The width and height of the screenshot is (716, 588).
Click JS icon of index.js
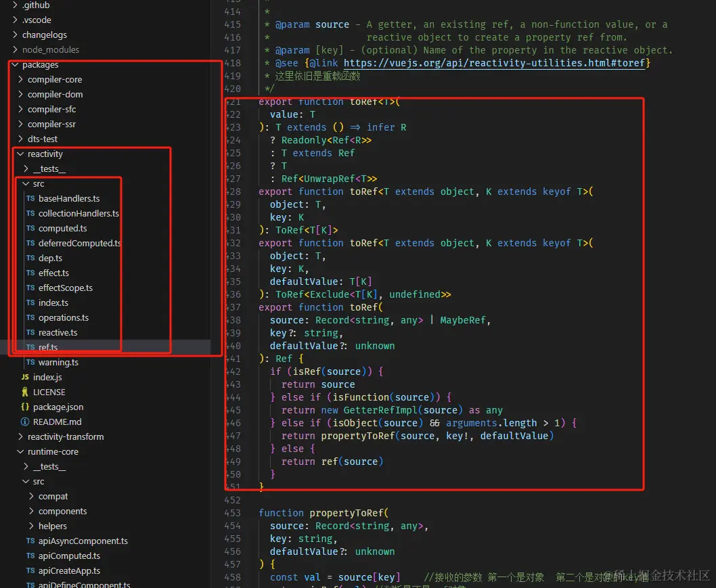25,377
